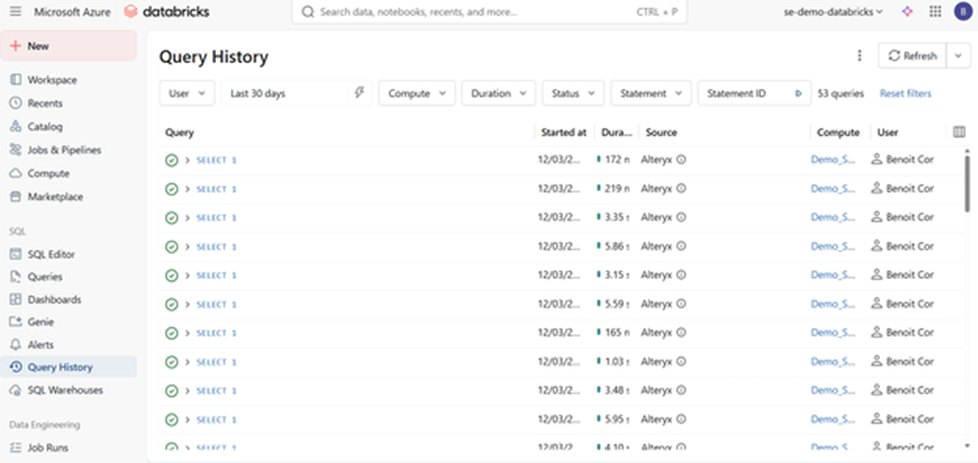Open the Demo_S compute link in the 5.59 row
The height and width of the screenshot is (463, 978).
(x=833, y=304)
